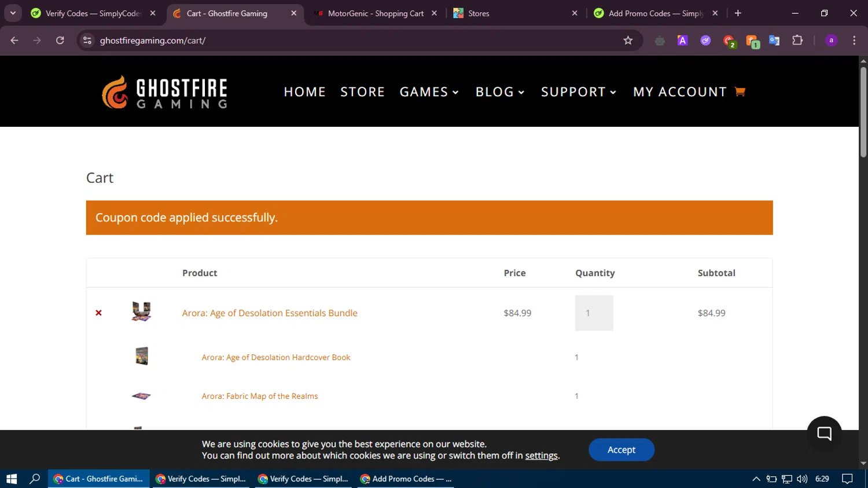Viewport: 868px width, 488px height.
Task: Bookmark this page with the star icon
Action: [x=628, y=41]
